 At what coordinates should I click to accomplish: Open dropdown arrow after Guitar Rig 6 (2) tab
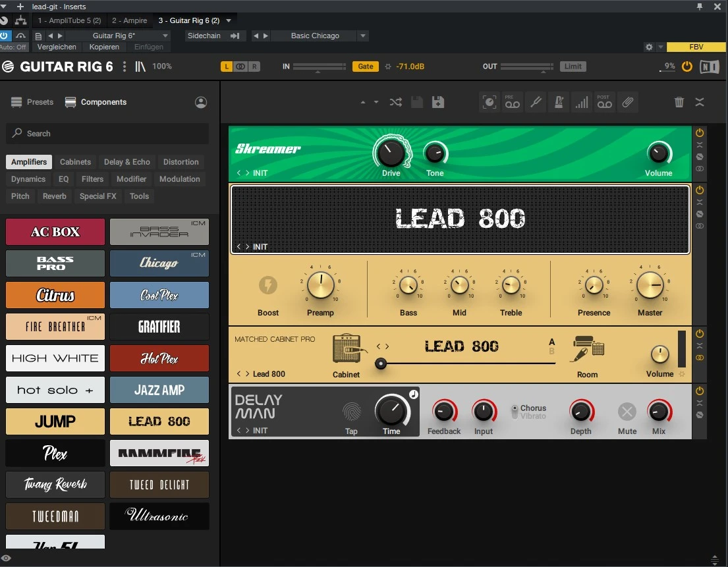[229, 20]
